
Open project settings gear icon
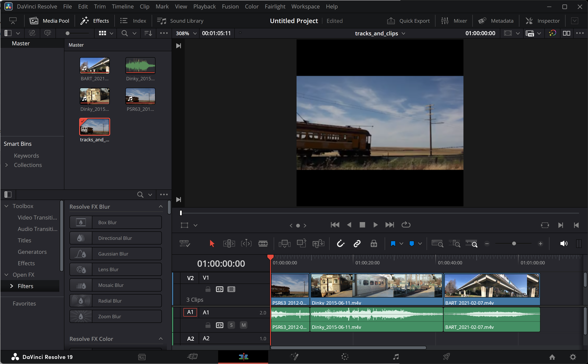click(x=573, y=357)
